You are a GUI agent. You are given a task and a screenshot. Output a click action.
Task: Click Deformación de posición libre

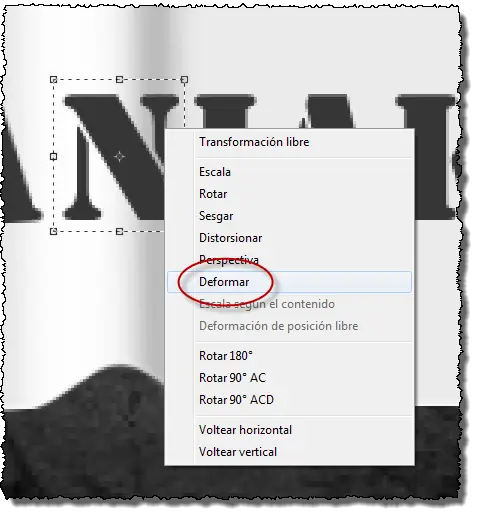coord(289,326)
